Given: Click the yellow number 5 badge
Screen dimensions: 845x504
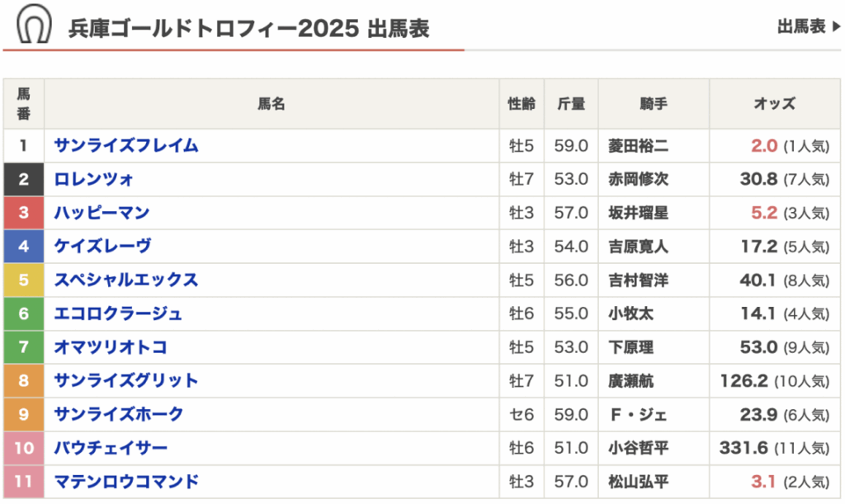Looking at the screenshot, I should point(24,280).
